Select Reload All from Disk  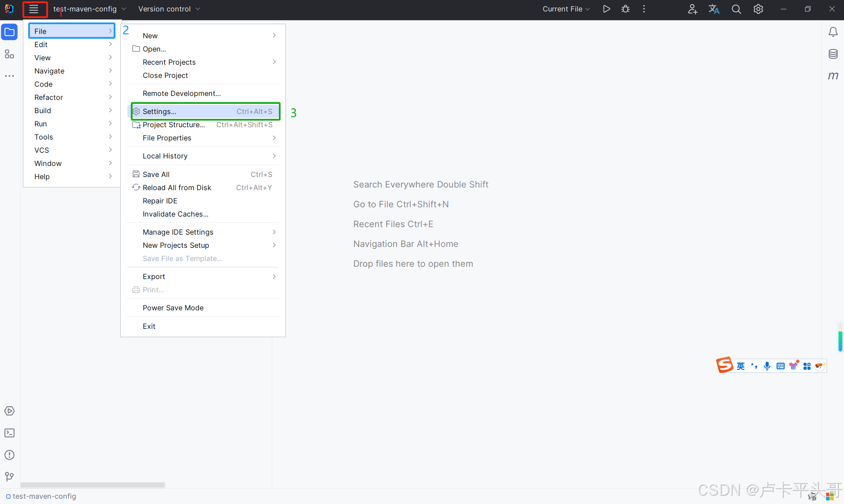(x=203, y=188)
